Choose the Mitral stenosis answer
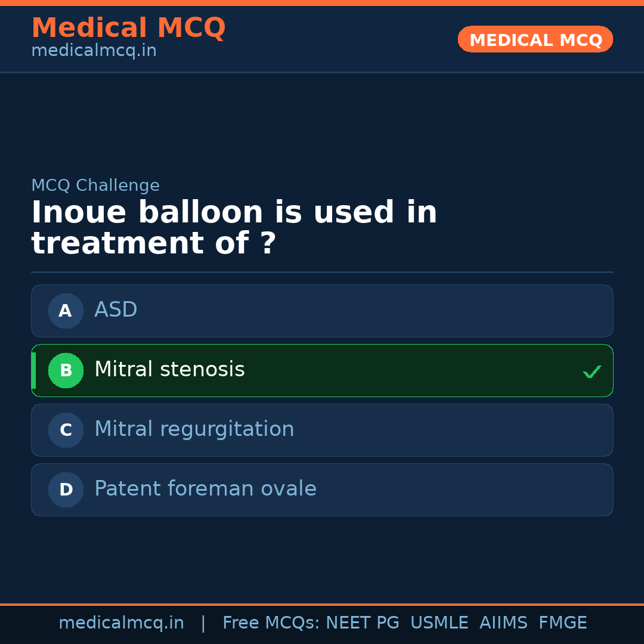Viewport: 644px width, 644px height. (322, 370)
